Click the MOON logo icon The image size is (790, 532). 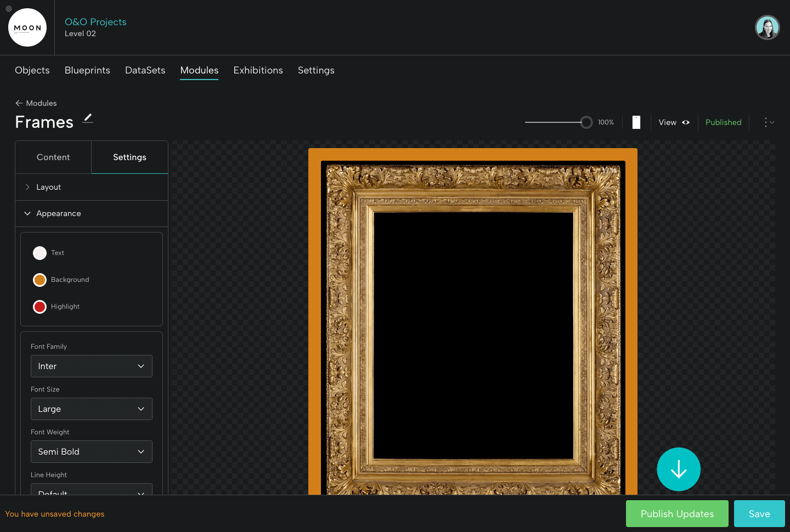[27, 27]
